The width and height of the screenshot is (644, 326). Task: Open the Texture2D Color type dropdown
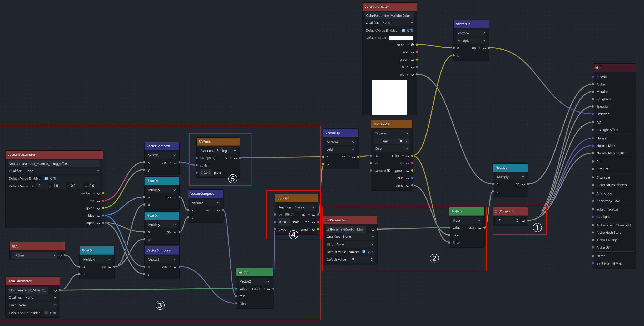[x=392, y=149]
